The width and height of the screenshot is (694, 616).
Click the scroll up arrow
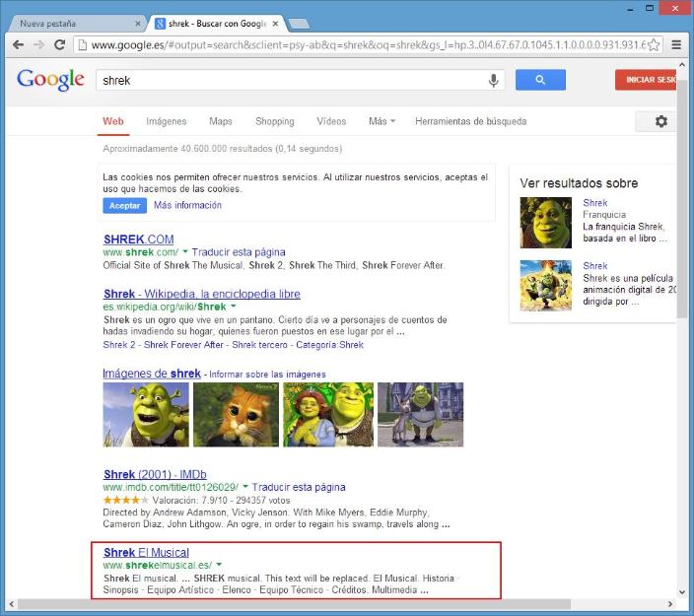pos(682,65)
